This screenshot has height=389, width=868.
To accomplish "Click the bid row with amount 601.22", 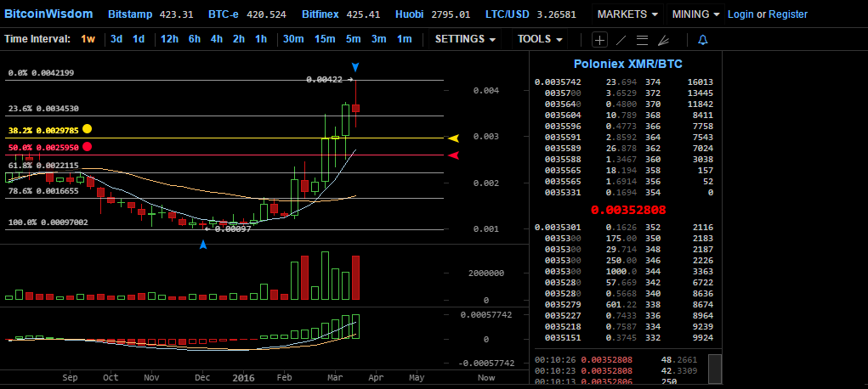I will [x=624, y=304].
